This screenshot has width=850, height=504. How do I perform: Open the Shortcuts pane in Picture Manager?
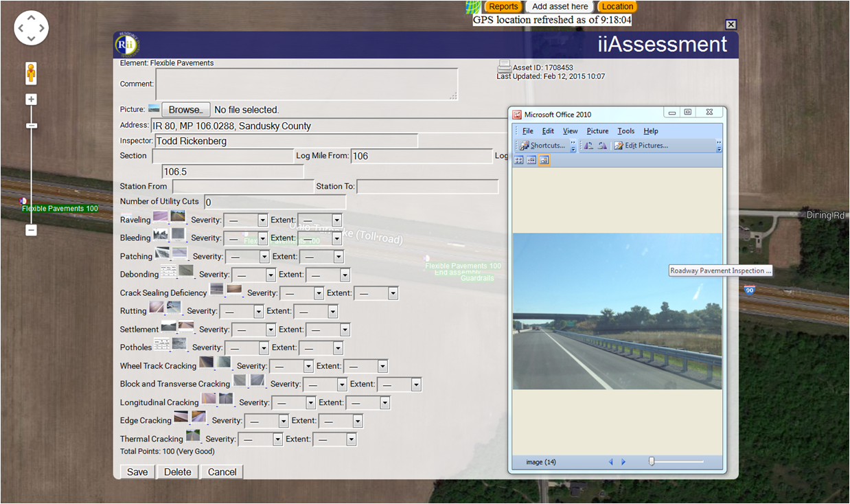[542, 145]
